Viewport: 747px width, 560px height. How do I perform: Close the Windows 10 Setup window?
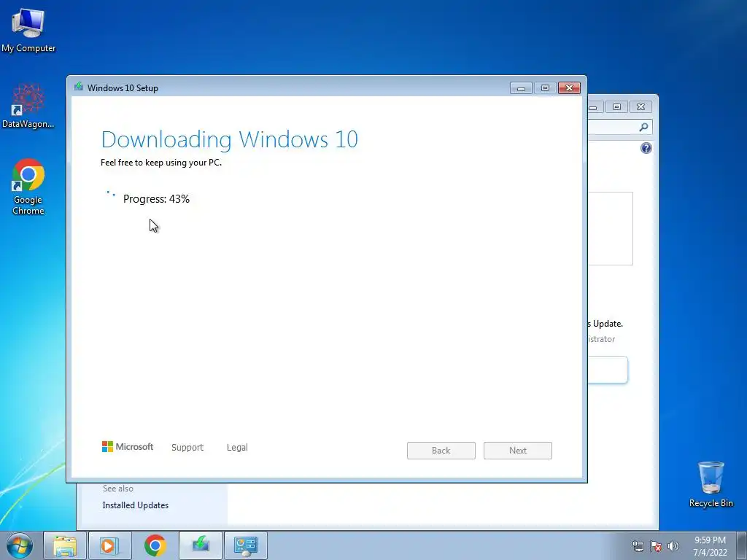tap(569, 88)
